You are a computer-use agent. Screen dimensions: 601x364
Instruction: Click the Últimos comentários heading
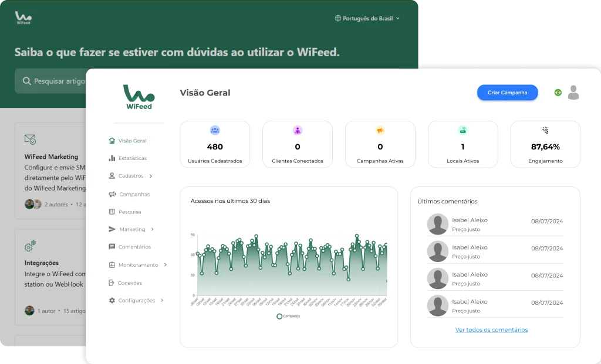click(x=447, y=201)
